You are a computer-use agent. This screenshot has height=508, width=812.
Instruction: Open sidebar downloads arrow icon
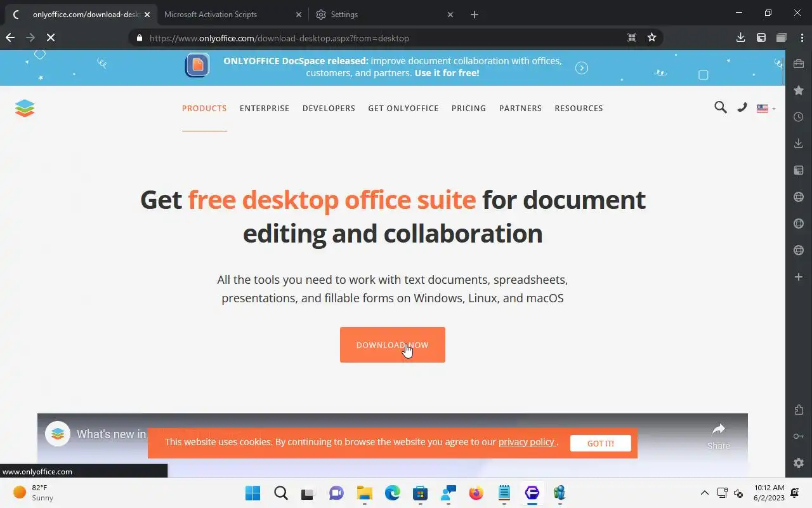(x=799, y=144)
